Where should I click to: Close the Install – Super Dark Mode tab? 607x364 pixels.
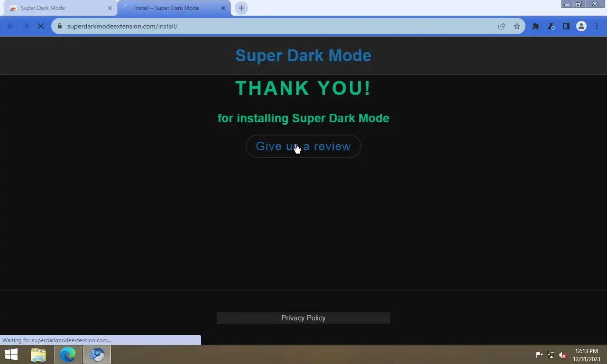[223, 8]
